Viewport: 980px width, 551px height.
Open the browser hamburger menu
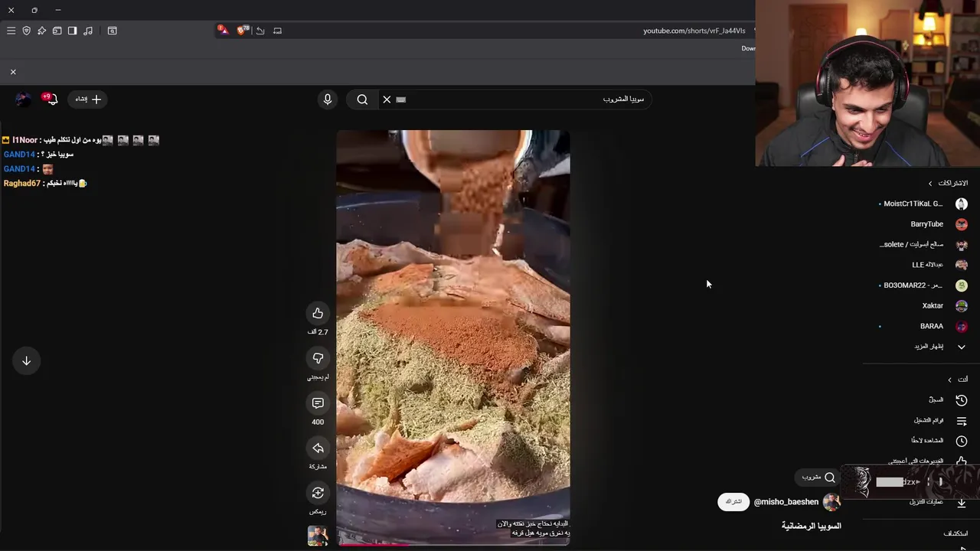(11, 31)
